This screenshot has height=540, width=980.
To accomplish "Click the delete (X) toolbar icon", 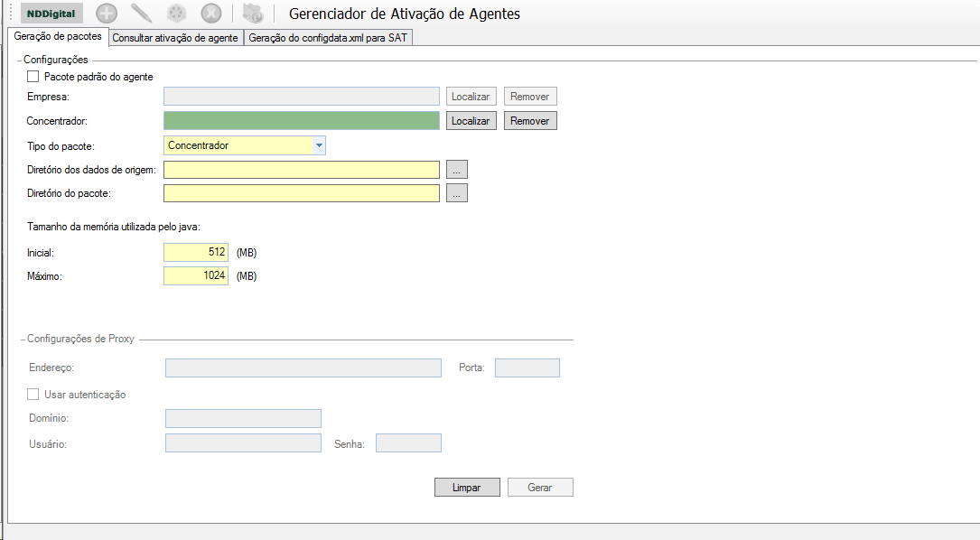I will click(210, 14).
